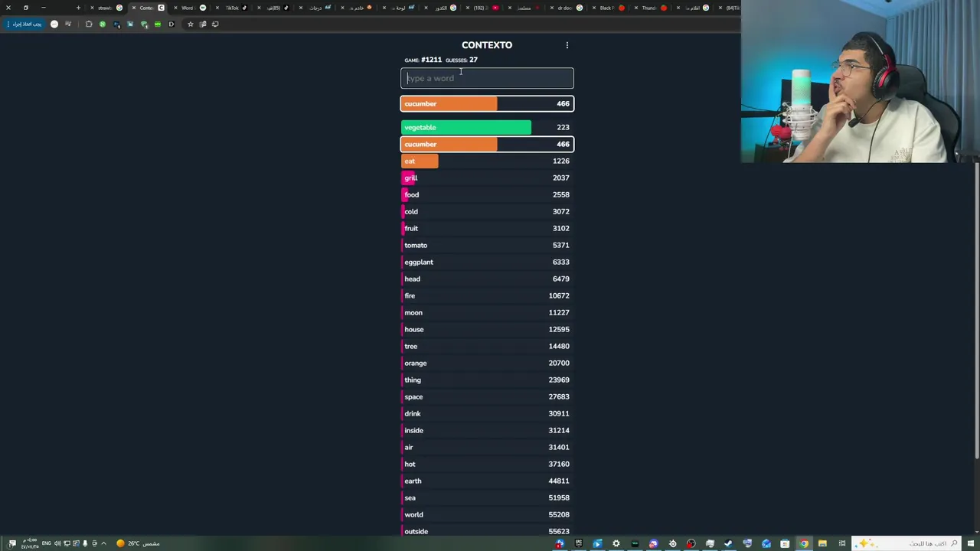Viewport: 980px width, 551px height.
Task: Click the 'type a word' guess input
Action: point(487,78)
